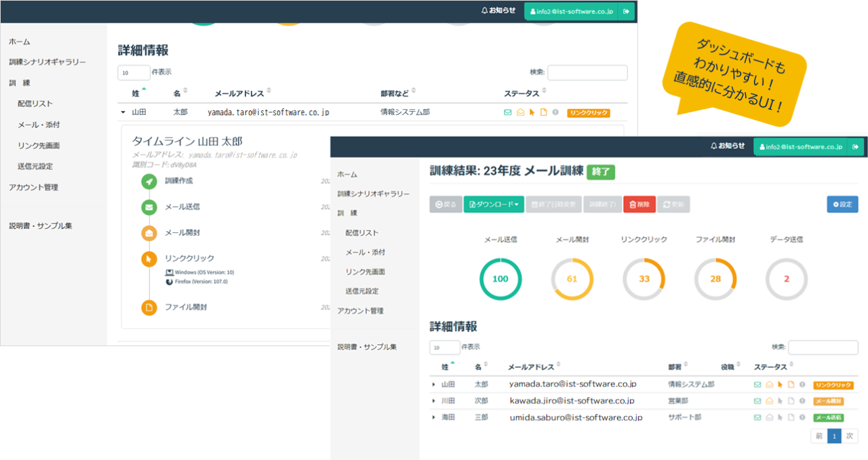The image size is (868, 460).
Task: Click link cursor status icon in back window's 山田 row
Action: pyautogui.click(x=532, y=112)
